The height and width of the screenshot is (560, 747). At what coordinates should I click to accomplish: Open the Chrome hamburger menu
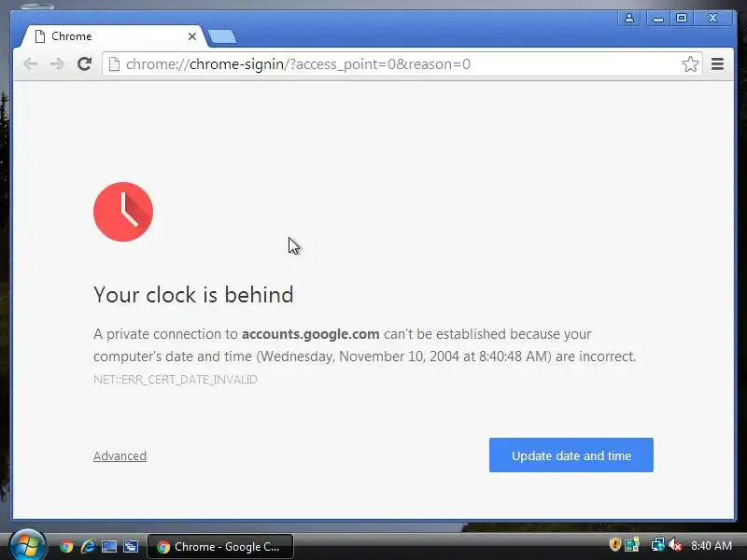pos(717,63)
